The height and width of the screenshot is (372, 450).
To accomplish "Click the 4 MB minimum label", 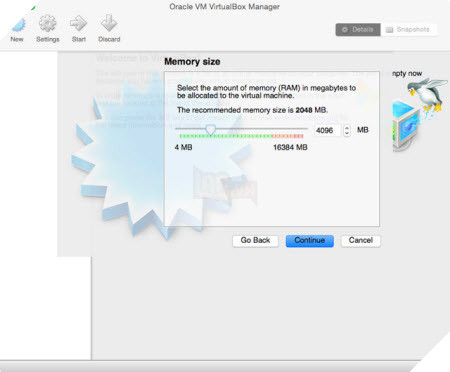I will [x=183, y=147].
